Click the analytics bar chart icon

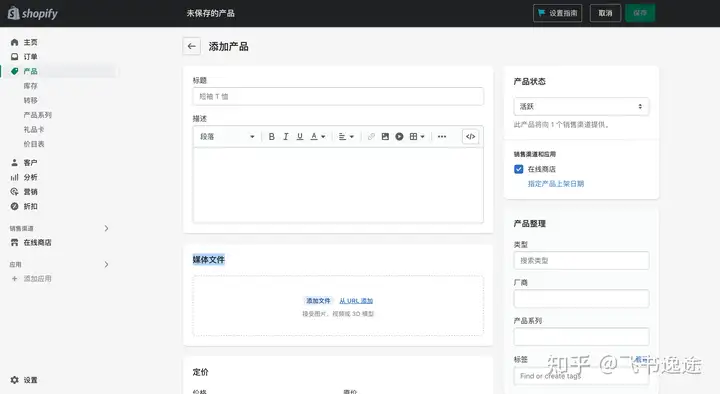point(15,177)
